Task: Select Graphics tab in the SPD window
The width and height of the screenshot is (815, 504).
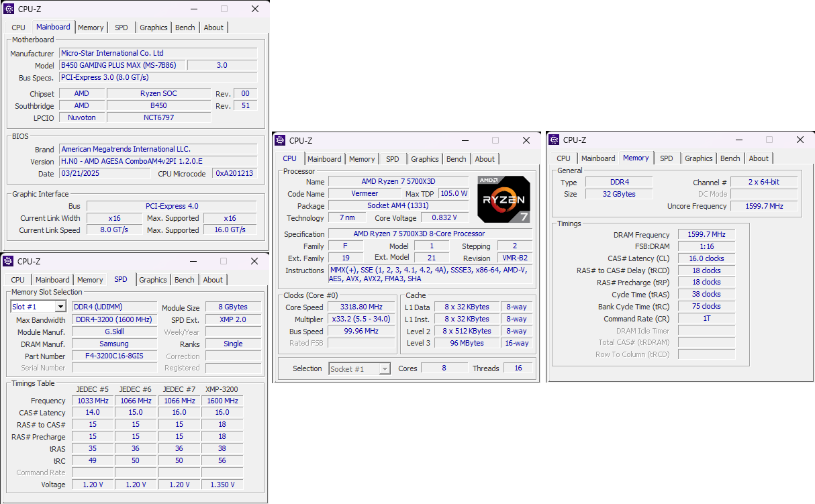Action: click(x=153, y=280)
